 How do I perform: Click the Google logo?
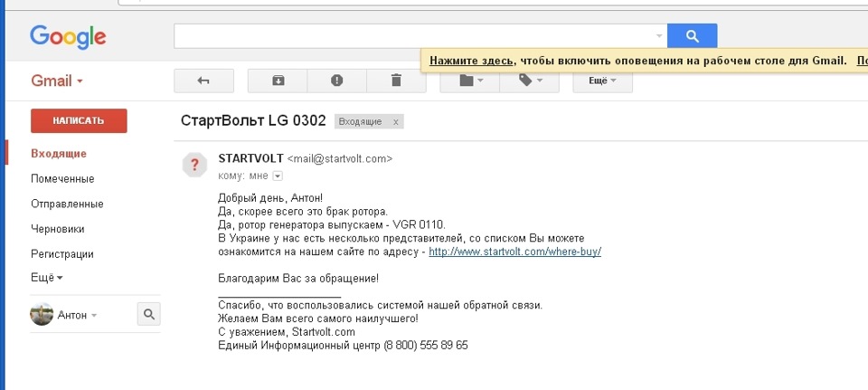(x=68, y=36)
